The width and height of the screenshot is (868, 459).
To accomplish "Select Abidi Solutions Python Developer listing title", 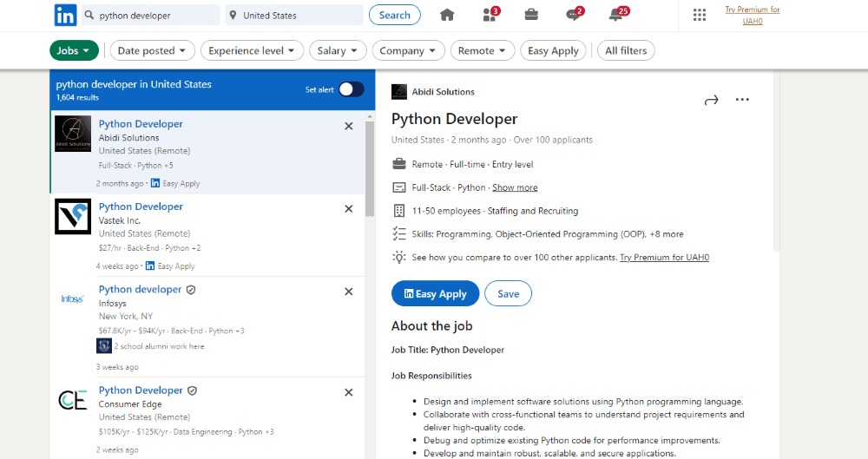I will coord(141,124).
